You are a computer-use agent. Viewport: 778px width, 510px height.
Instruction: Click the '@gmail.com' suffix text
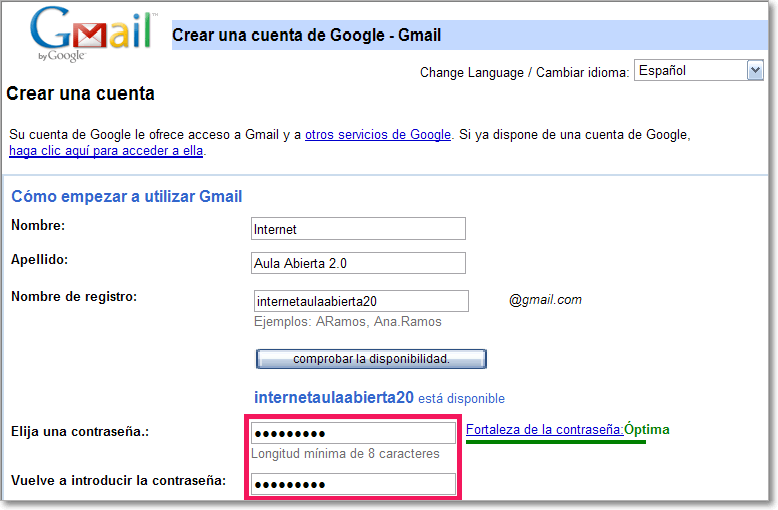[545, 300]
